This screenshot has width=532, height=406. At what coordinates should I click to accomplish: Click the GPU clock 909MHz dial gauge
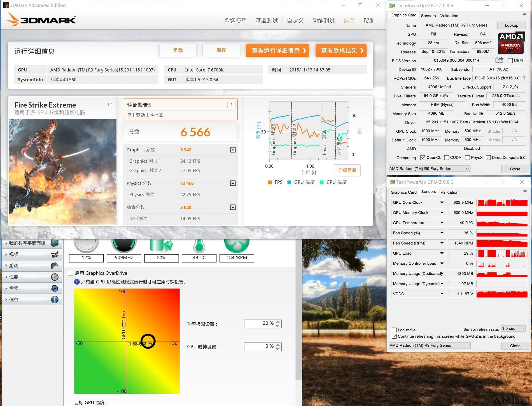(x=124, y=245)
